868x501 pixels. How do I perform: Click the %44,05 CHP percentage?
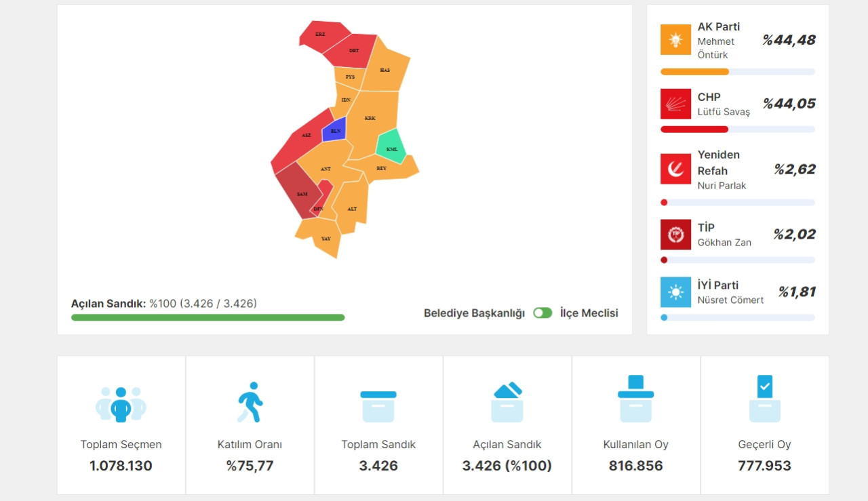(789, 104)
